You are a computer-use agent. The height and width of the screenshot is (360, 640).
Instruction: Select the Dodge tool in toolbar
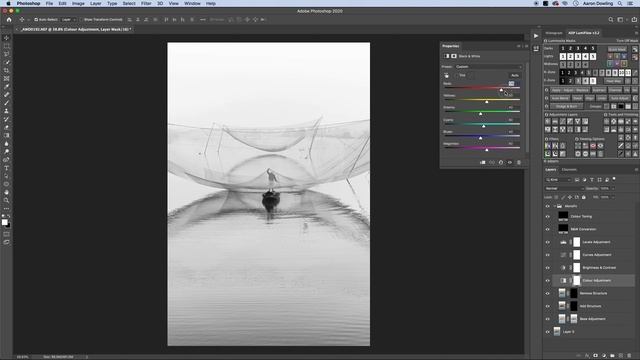tap(6, 151)
